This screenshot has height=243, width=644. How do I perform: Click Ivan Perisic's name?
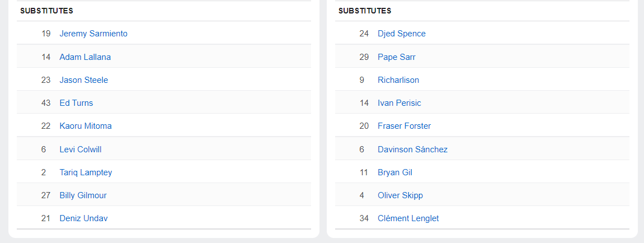(399, 103)
